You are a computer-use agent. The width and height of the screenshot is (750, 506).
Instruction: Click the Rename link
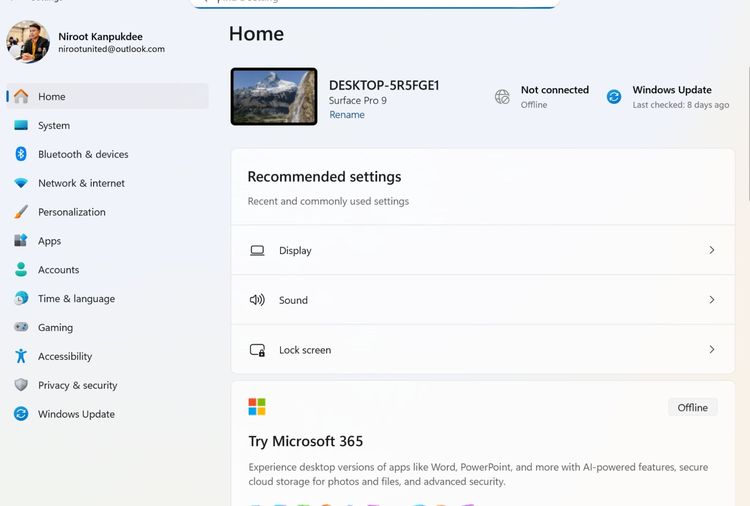click(347, 115)
